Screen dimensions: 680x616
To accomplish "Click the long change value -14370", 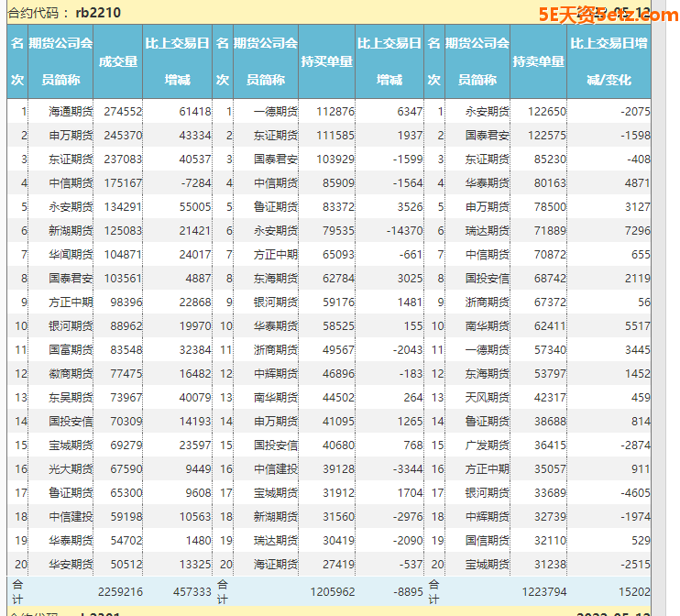I will (x=405, y=231).
